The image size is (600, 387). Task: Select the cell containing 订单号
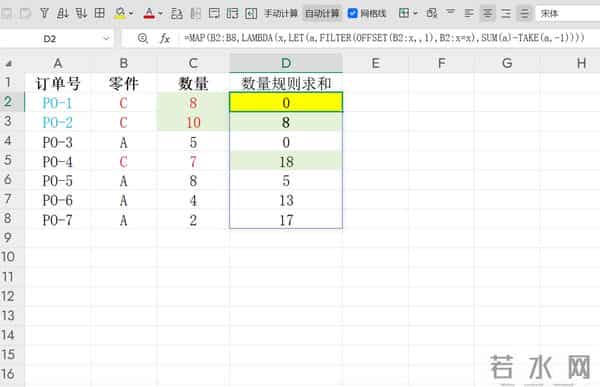click(x=58, y=83)
